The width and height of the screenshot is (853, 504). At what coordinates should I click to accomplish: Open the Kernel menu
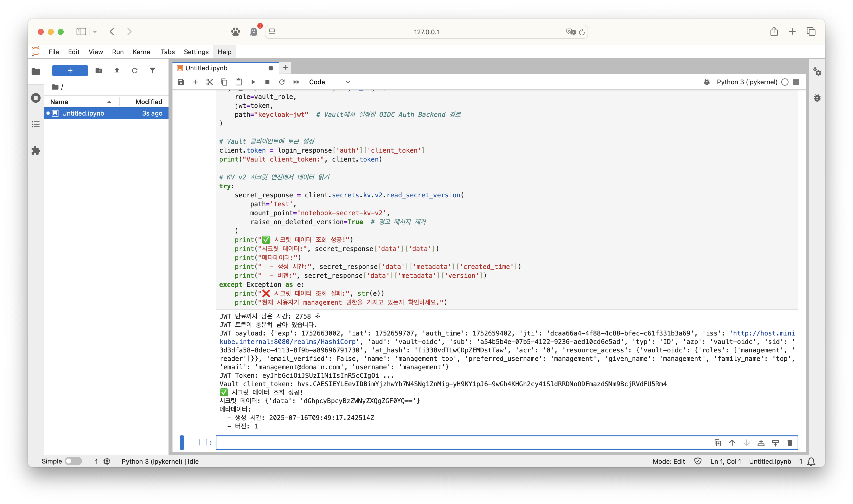(x=142, y=52)
